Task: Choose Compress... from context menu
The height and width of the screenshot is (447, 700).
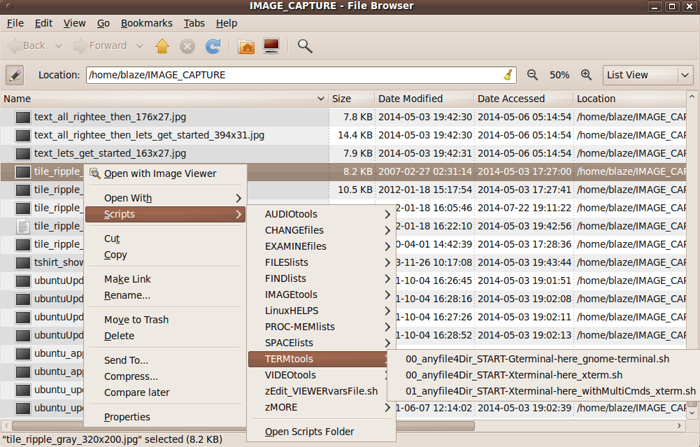Action: tap(165, 376)
